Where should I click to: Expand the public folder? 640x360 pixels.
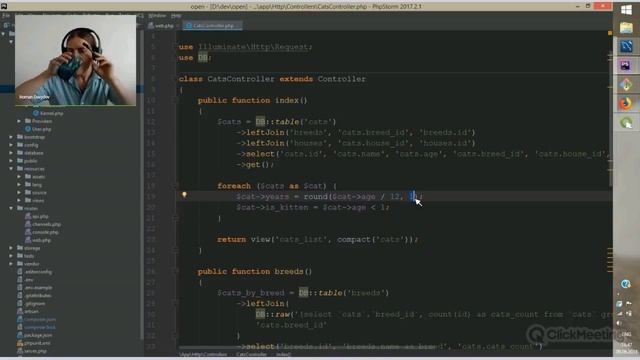(11, 161)
